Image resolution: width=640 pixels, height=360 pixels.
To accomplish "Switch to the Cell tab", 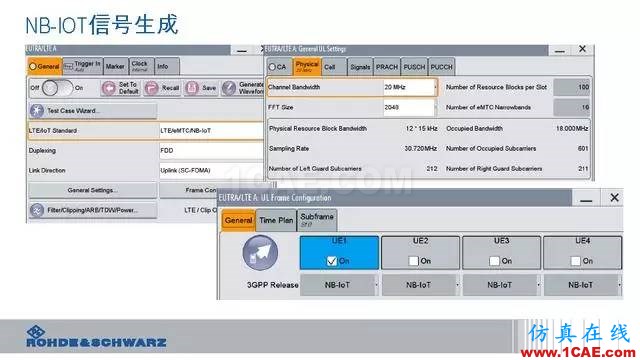I will [333, 67].
